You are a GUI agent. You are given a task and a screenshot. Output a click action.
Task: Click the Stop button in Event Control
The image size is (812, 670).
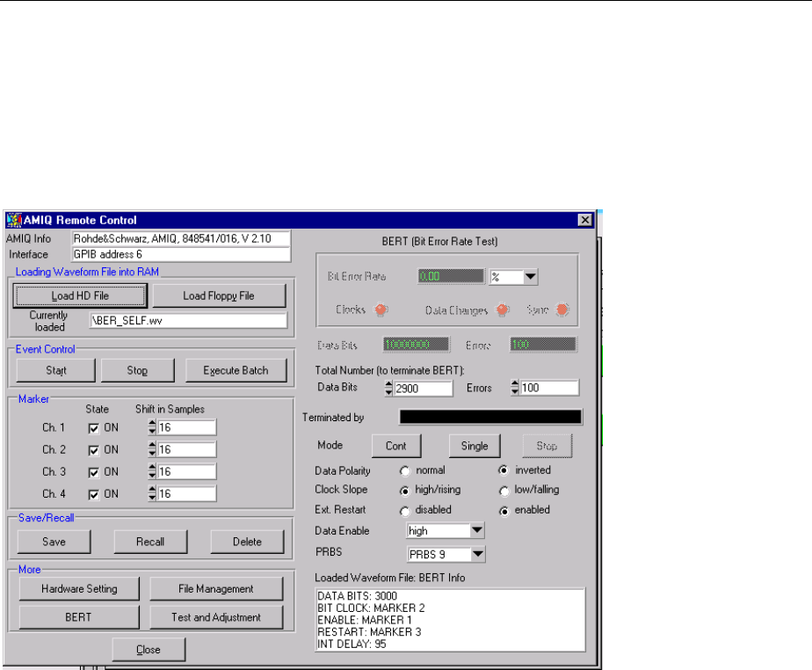[x=137, y=370]
